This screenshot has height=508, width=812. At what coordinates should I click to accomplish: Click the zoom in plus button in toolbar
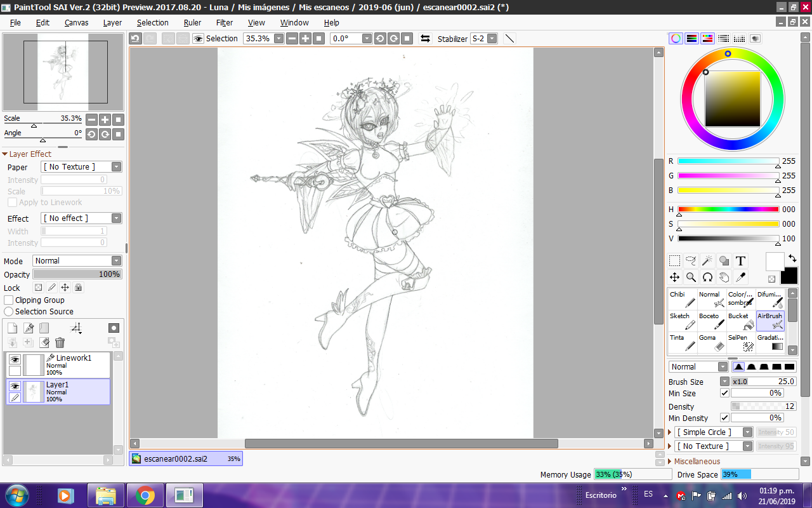coord(306,39)
